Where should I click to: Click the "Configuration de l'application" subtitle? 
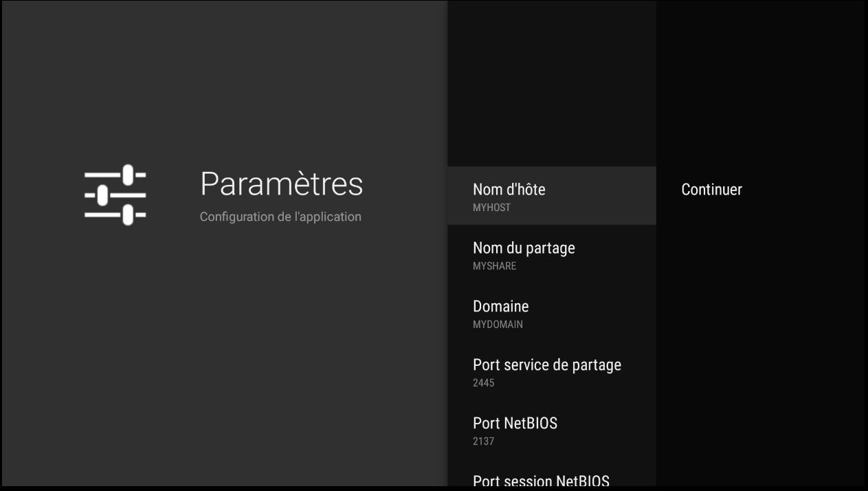click(280, 217)
